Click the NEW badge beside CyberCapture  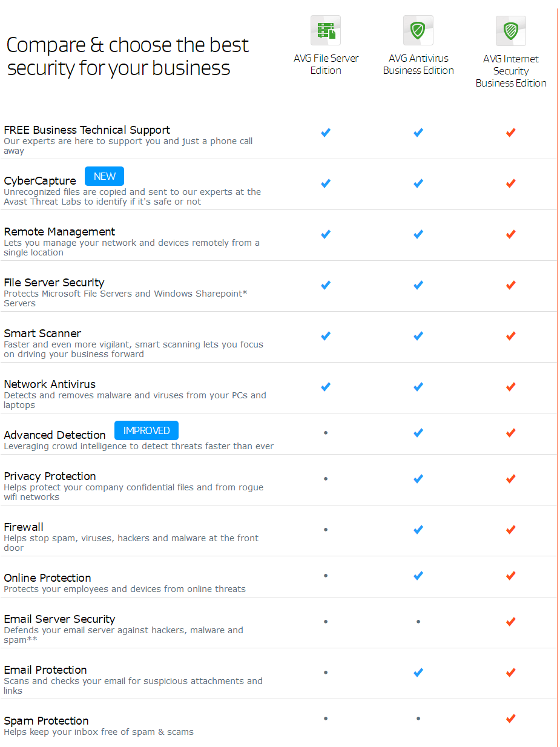pos(104,176)
